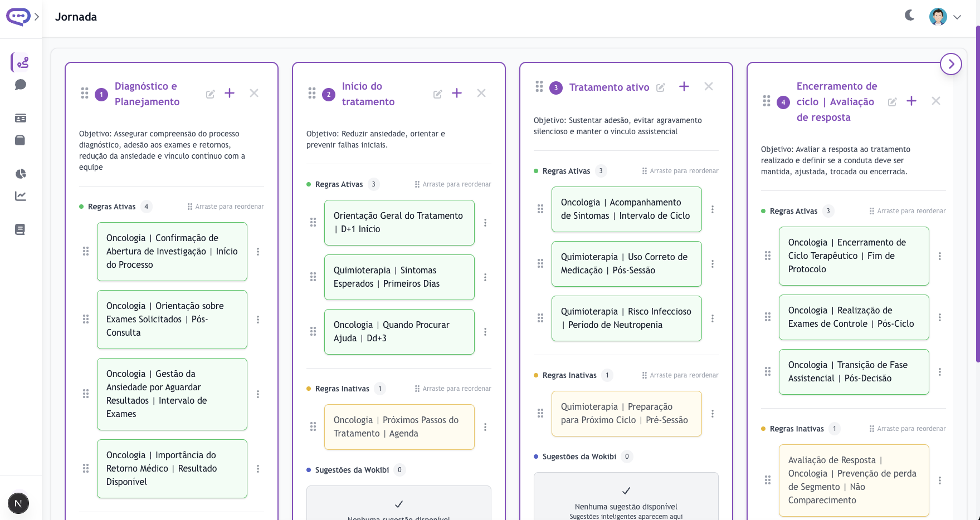Screen dimensions: 980x520
Task: Select the Jornada journey icon in sidebar
Action: pos(22,62)
